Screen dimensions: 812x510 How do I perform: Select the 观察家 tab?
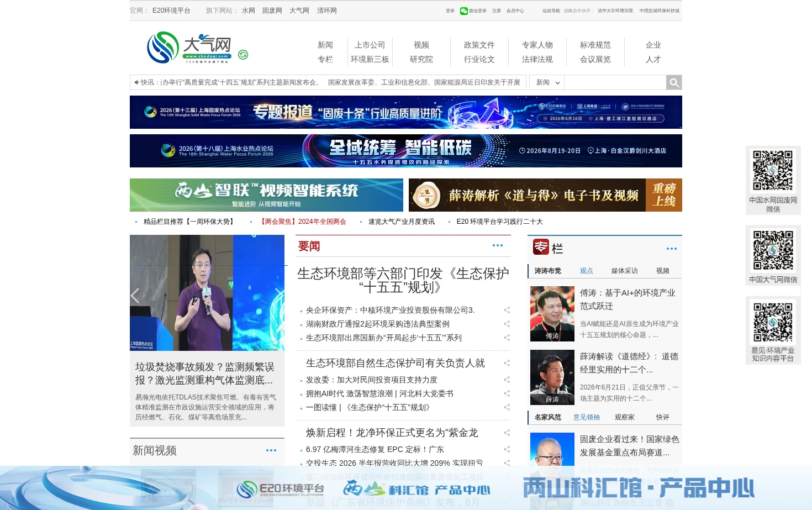625,417
